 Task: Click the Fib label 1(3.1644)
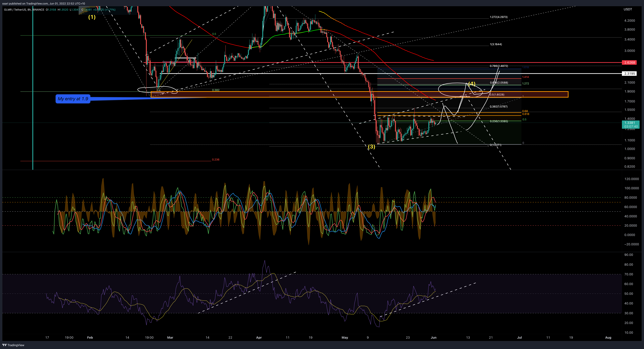coord(496,44)
